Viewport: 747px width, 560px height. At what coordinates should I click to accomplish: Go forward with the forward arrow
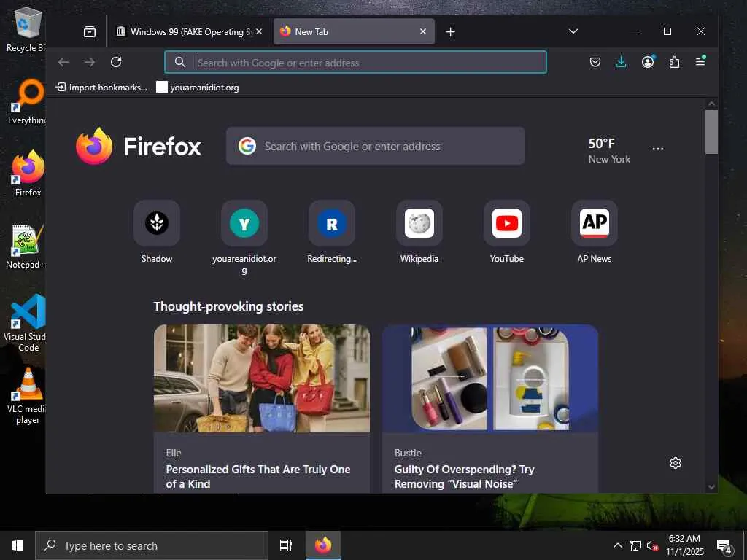(x=90, y=63)
